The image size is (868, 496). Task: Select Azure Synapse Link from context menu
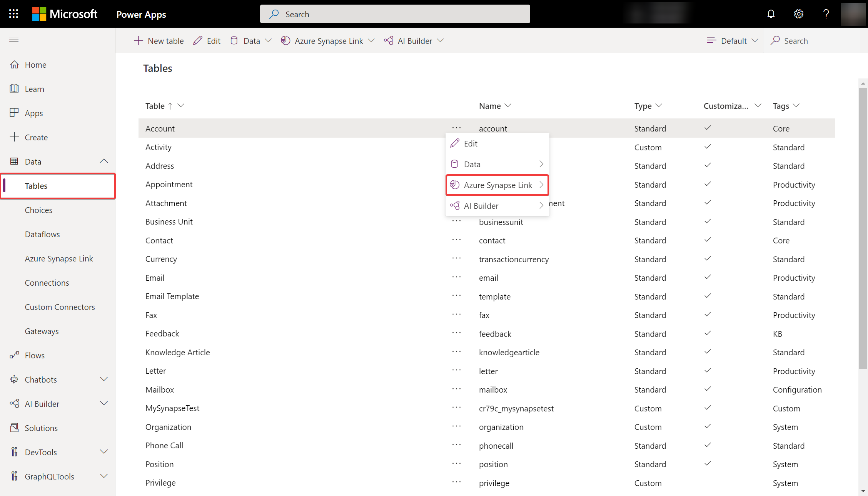click(x=497, y=185)
